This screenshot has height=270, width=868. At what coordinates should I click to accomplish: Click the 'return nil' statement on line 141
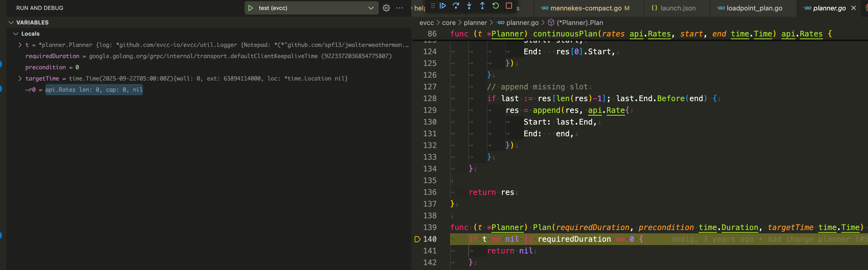(x=510, y=251)
